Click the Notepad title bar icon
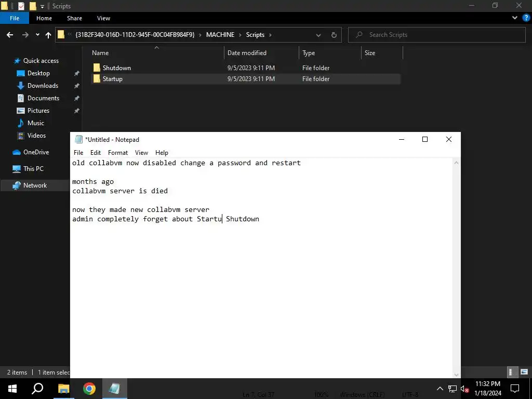 pos(78,139)
